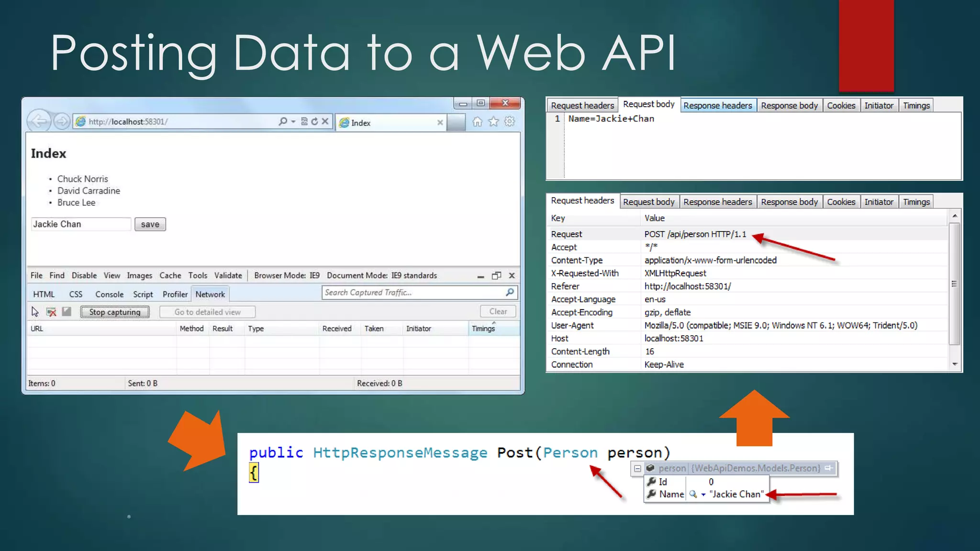Click the Stop loading X in address bar
The height and width of the screenshot is (551, 980).
point(325,121)
